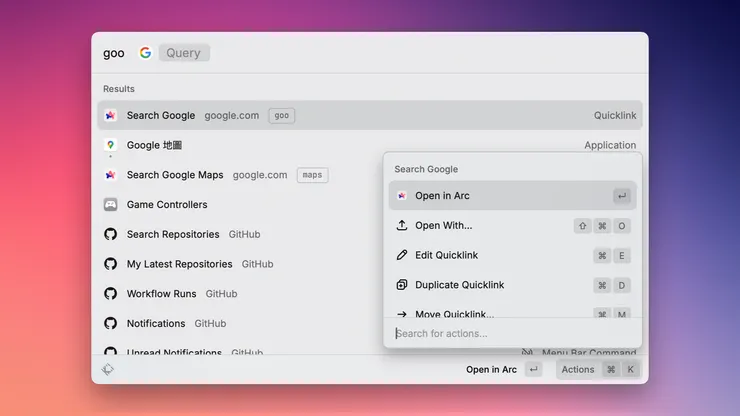Open the Google 地圖 application result
Image resolution: width=740 pixels, height=416 pixels.
coord(370,145)
